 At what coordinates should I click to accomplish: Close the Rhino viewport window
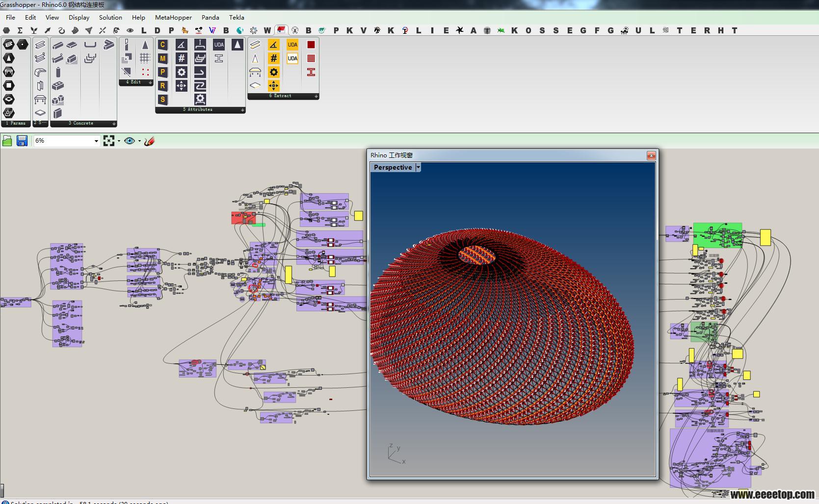pyautogui.click(x=651, y=155)
